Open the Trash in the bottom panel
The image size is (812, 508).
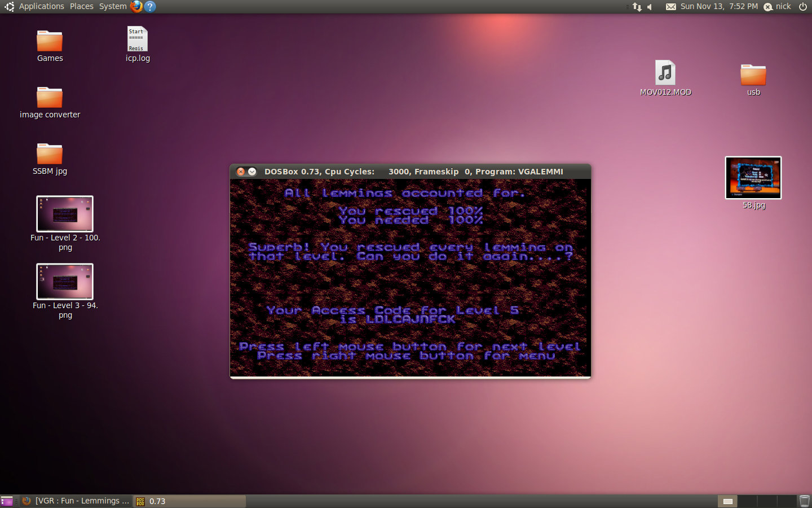point(804,501)
